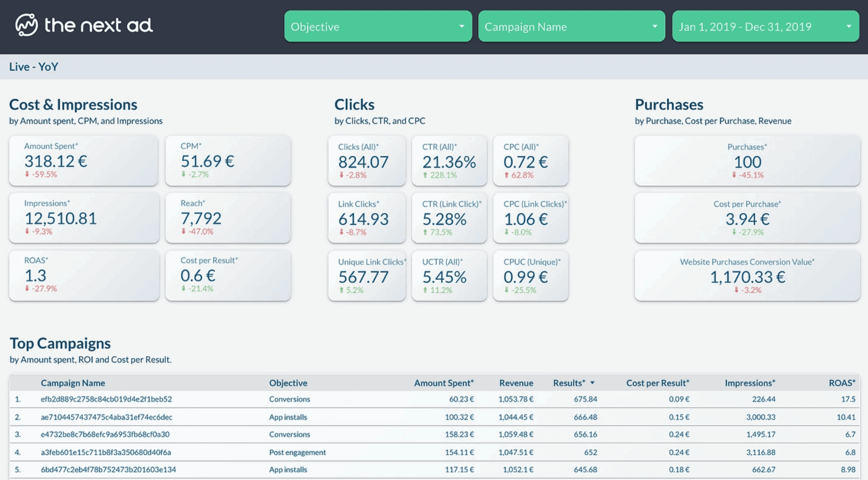Open the Objective filter dropdown

(377, 27)
